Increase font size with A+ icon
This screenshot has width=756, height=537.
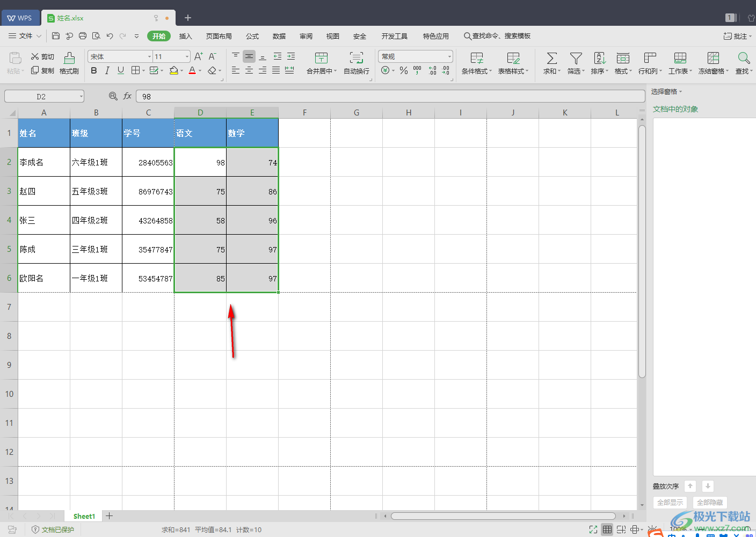[x=199, y=56]
